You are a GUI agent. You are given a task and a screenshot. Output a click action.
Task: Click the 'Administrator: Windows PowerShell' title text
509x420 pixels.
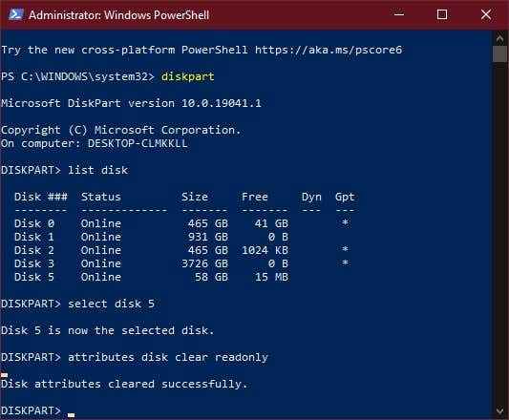118,15
